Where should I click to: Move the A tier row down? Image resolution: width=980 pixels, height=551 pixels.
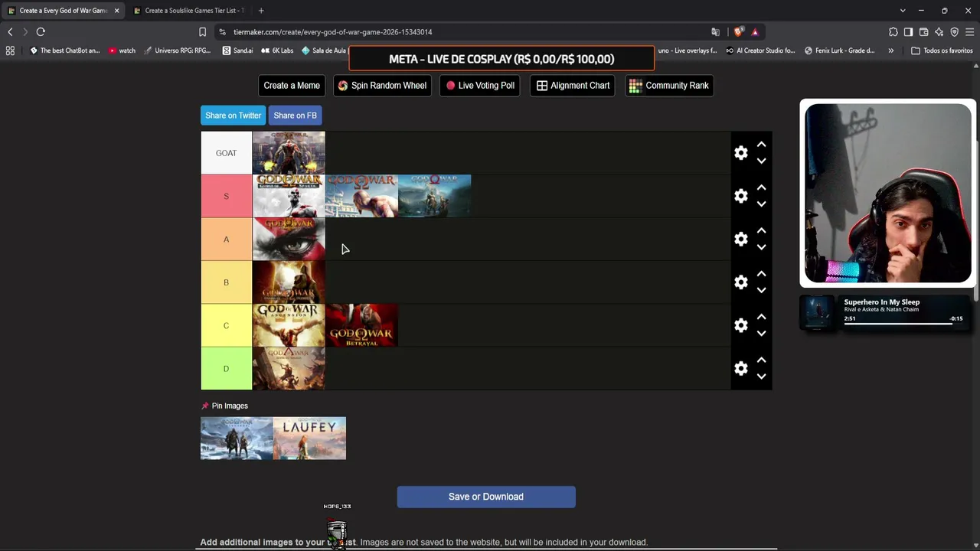pos(761,247)
